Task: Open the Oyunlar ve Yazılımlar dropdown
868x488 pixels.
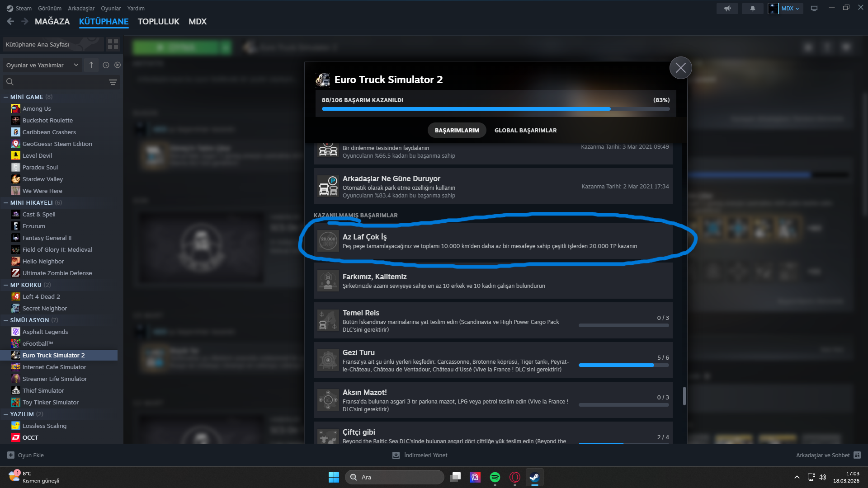Action: 42,65
